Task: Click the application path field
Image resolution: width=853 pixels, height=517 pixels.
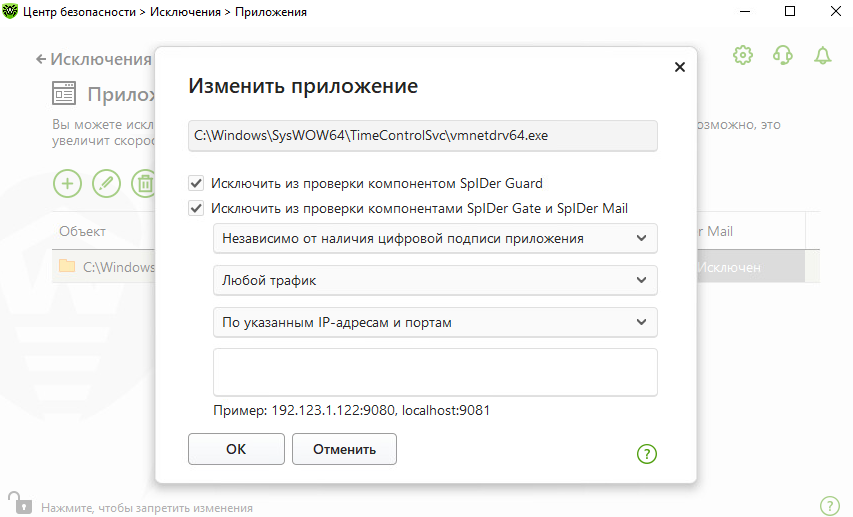Action: pos(423,136)
